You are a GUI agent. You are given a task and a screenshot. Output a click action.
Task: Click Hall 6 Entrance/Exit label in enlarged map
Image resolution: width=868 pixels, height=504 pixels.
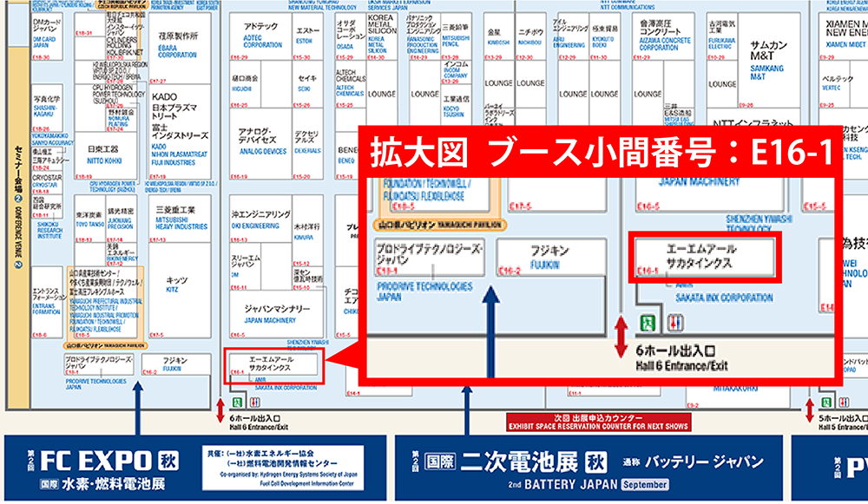pyautogui.click(x=681, y=358)
